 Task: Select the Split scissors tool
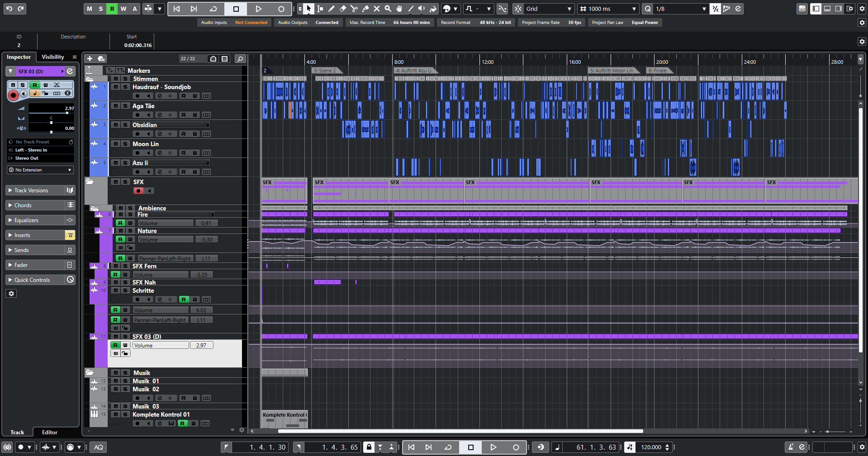(x=354, y=9)
